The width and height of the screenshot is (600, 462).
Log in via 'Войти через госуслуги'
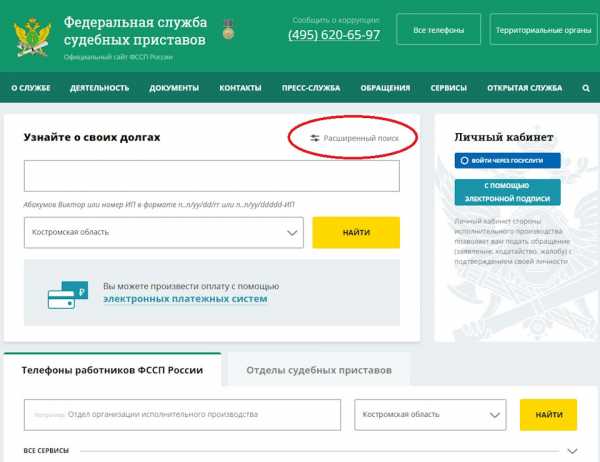pos(507,160)
